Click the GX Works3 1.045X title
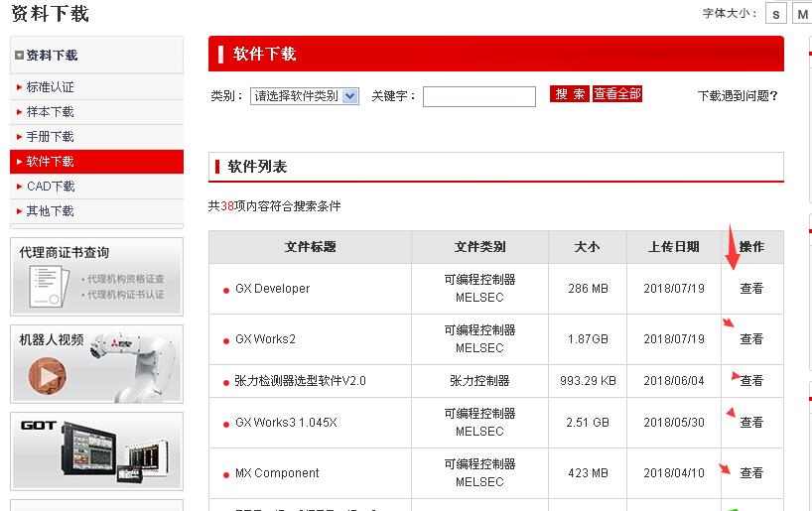The image size is (812, 511). click(x=286, y=423)
